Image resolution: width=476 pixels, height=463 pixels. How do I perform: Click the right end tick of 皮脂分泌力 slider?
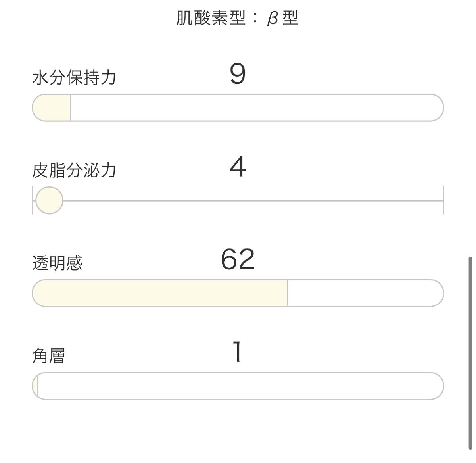pos(443,200)
